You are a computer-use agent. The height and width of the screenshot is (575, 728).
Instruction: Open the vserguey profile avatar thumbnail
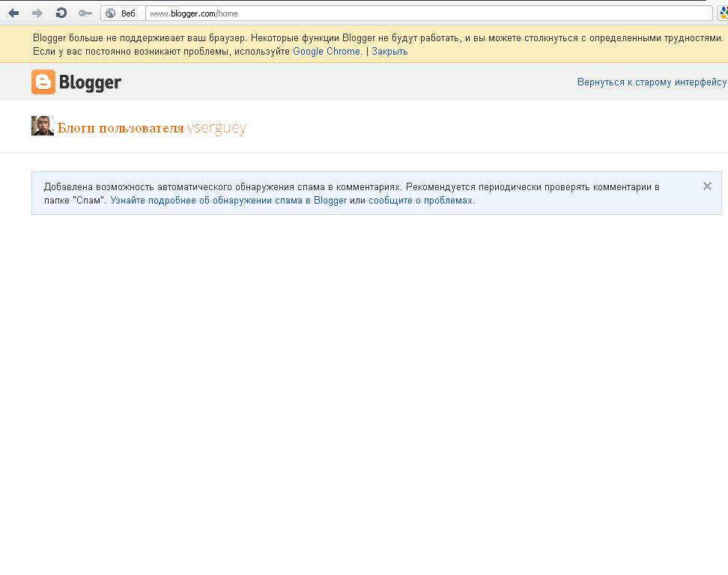pyautogui.click(x=43, y=126)
